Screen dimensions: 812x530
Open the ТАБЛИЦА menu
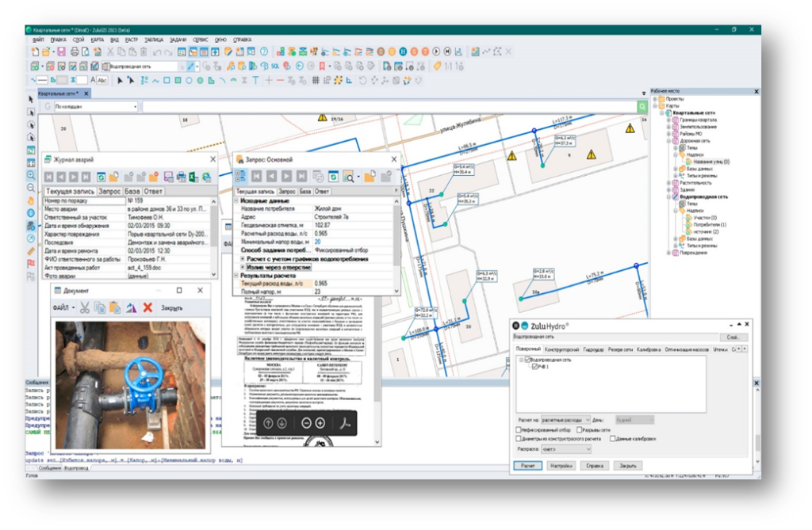pos(154,40)
